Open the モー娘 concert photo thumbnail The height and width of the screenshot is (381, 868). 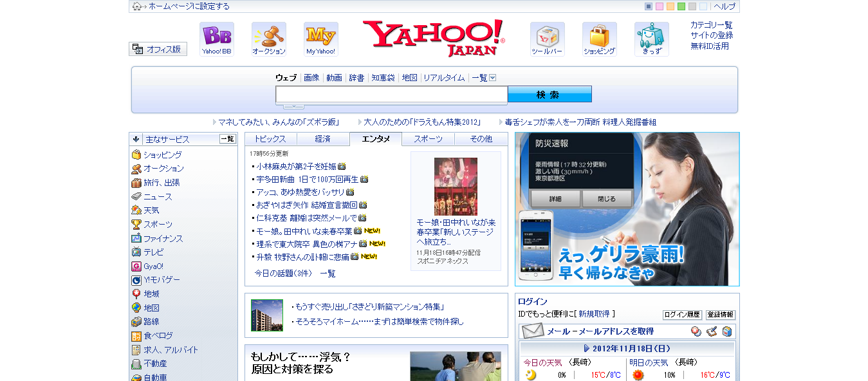(x=456, y=187)
